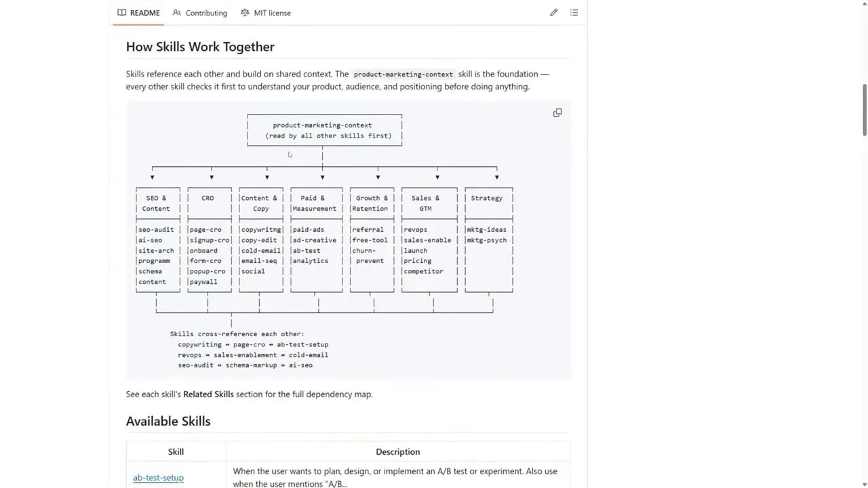The width and height of the screenshot is (868, 488).
Task: Open the MIT license tab
Action: [272, 12]
